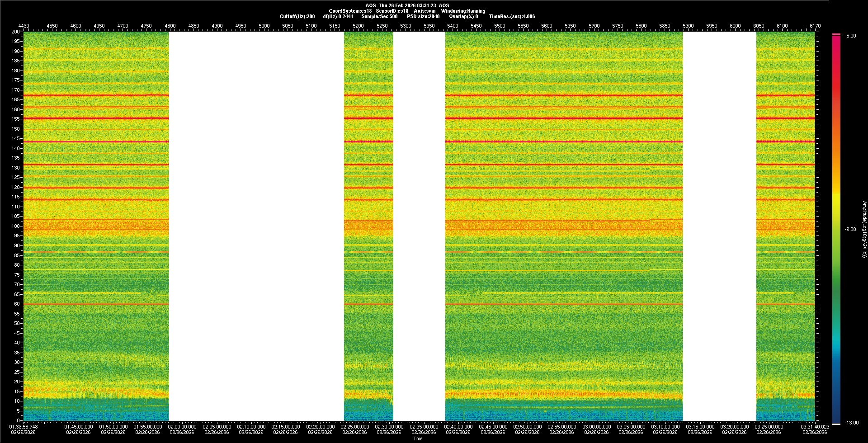Click the PSD size:2048 header text
The height and width of the screenshot is (443, 868).
point(423,16)
